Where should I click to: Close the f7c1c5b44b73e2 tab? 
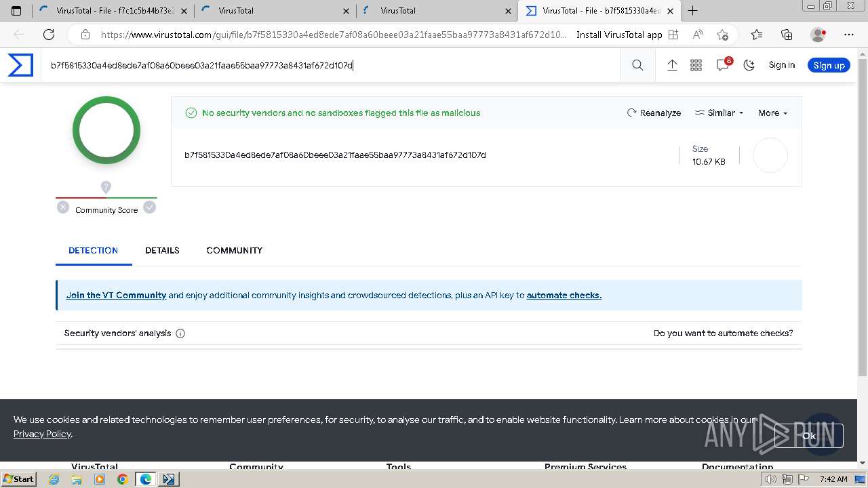pyautogui.click(x=184, y=11)
